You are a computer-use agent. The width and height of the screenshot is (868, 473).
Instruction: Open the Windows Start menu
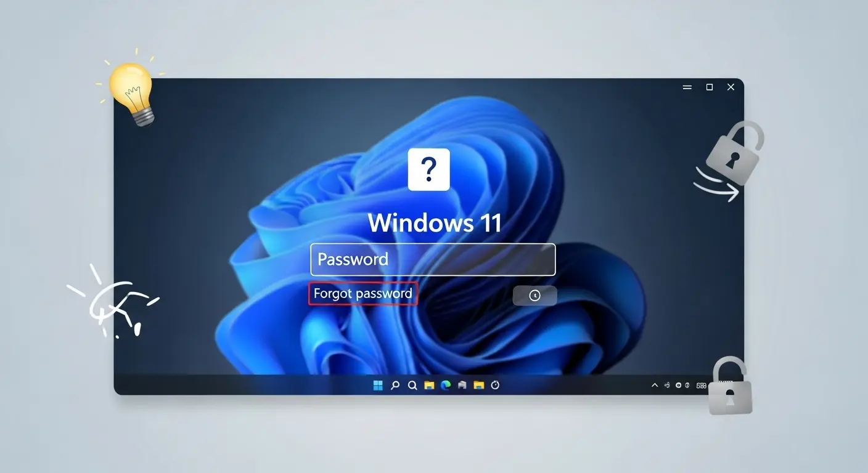(378, 386)
